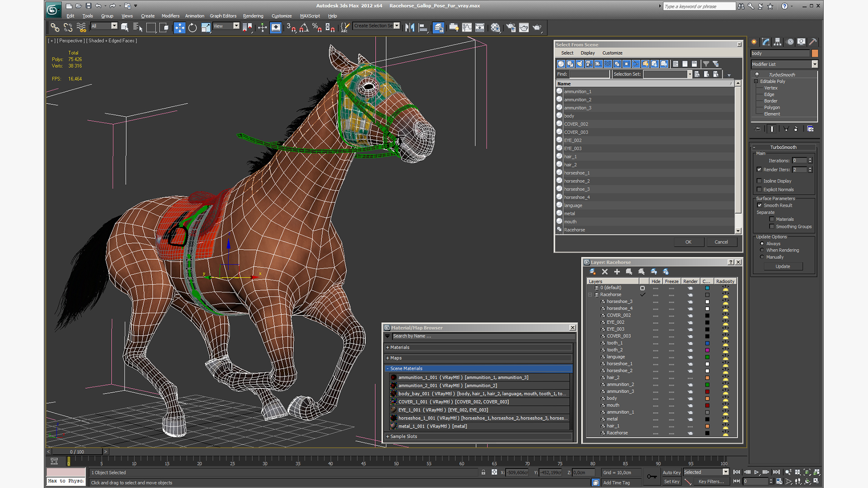Open the selection filter All dropdown
The image size is (868, 488).
104,26
